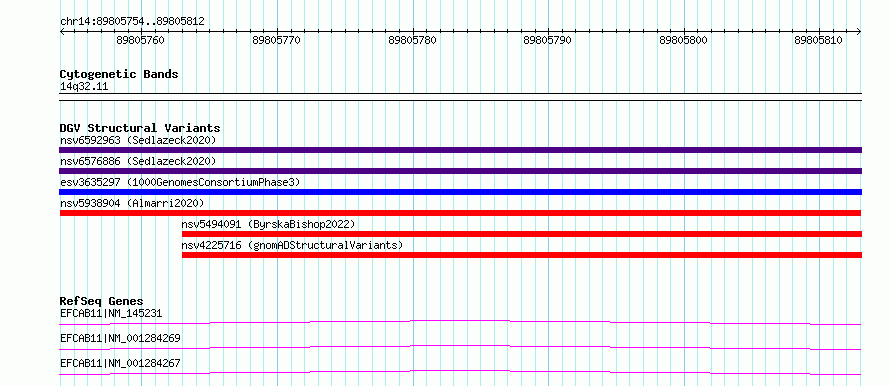Click the RefSeq Genes track title
890x386 pixels.
pos(102,301)
